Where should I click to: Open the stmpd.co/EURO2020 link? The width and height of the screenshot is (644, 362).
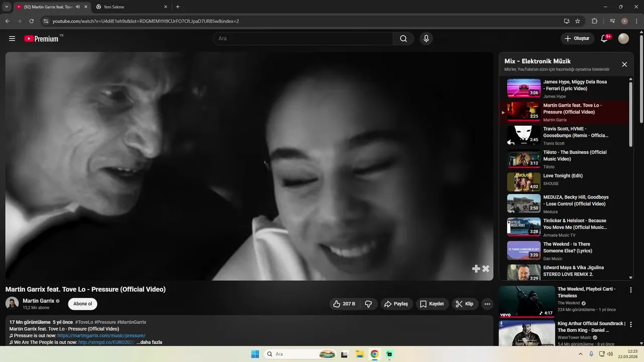107,342
